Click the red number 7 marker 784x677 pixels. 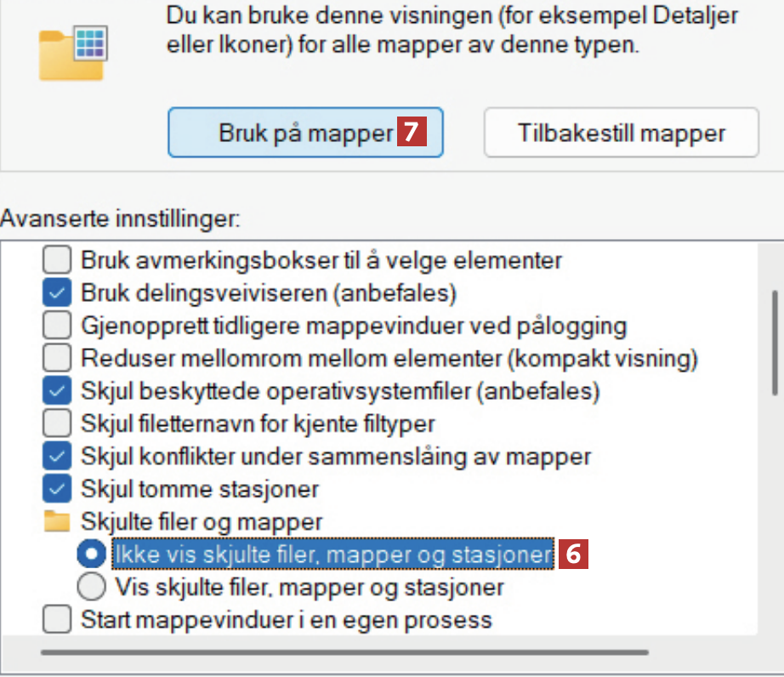[412, 133]
